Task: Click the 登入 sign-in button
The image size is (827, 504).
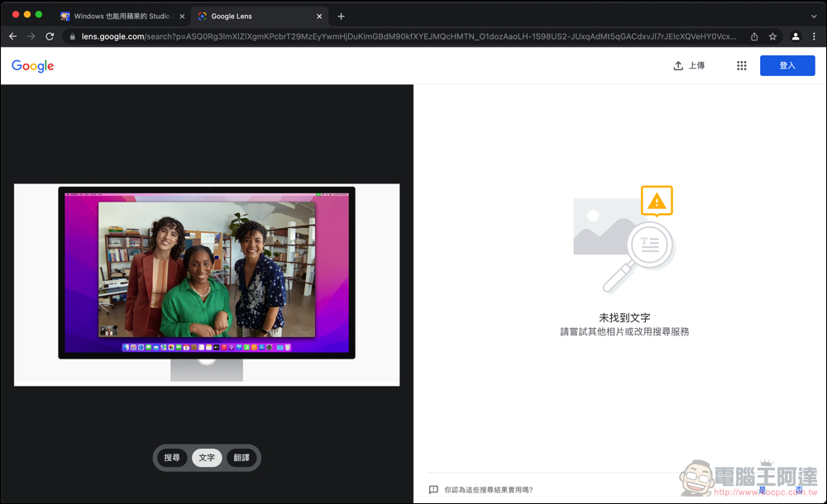Action: tap(787, 66)
